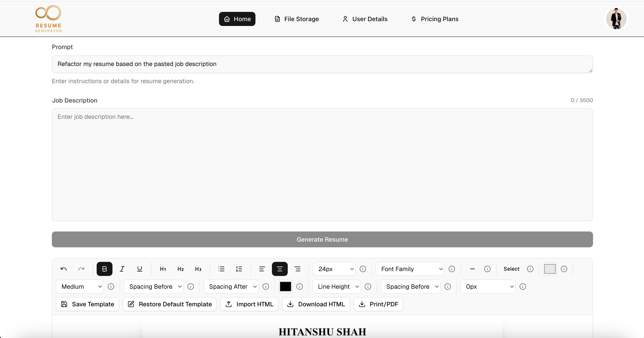Center align the selected text
Viewport: 644px width, 338px height.
coord(280,269)
